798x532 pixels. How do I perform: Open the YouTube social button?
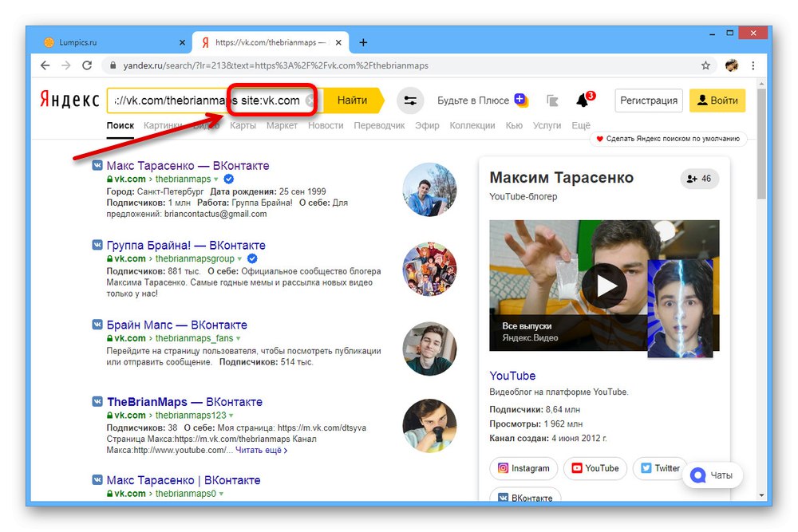point(595,468)
